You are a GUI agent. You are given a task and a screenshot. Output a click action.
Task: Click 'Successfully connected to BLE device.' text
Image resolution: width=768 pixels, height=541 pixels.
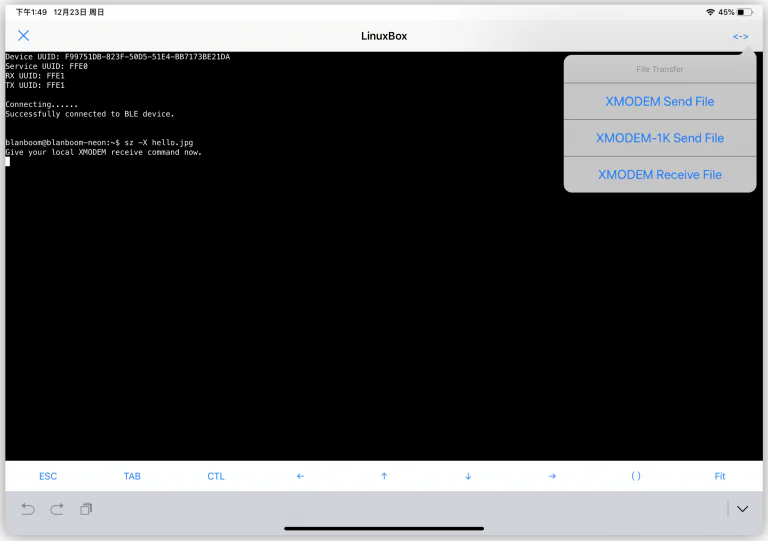[x=90, y=114]
